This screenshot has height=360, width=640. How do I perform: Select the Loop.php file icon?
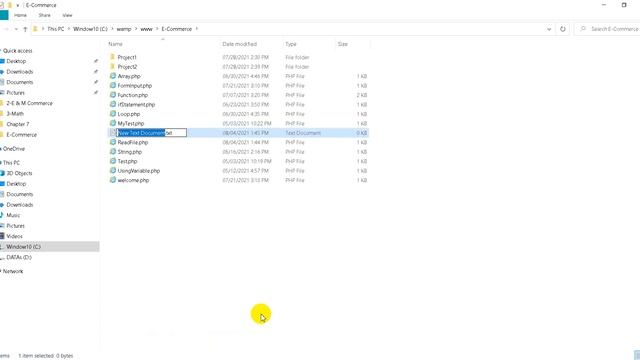click(x=113, y=113)
